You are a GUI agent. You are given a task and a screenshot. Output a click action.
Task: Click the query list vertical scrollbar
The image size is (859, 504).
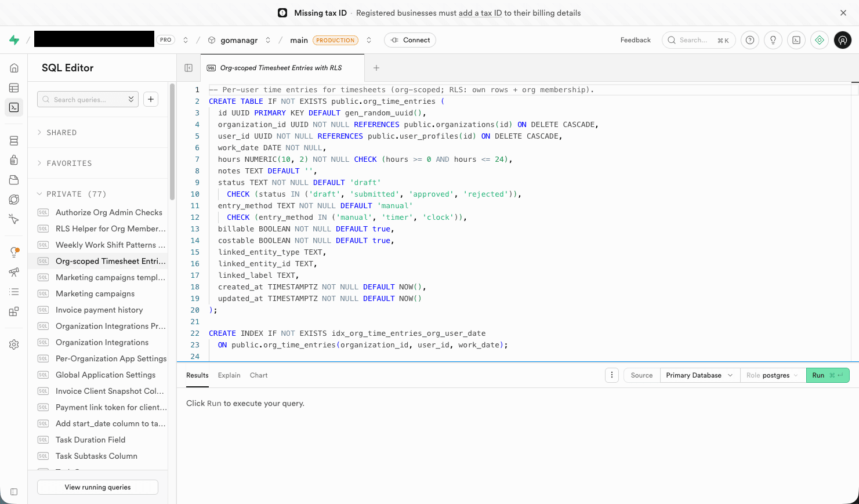(x=172, y=142)
